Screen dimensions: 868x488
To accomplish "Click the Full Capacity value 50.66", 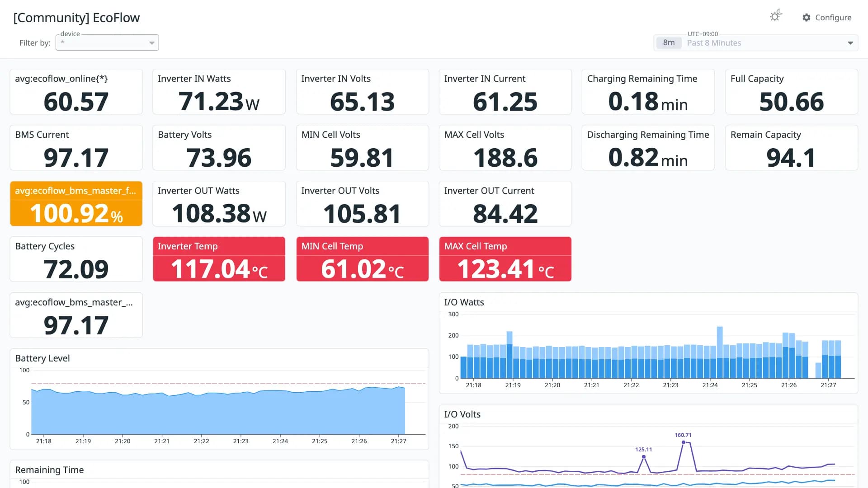I will (791, 102).
